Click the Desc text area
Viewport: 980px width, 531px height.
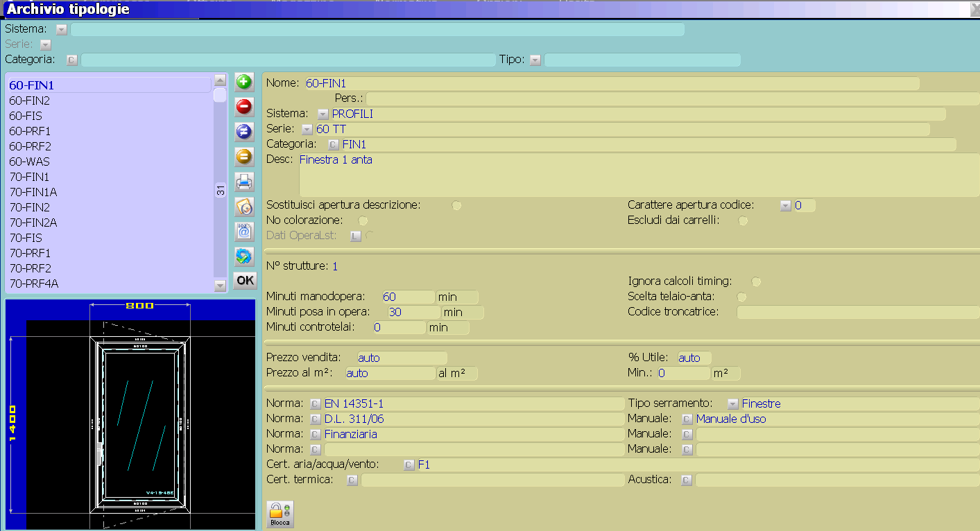[x=638, y=175]
